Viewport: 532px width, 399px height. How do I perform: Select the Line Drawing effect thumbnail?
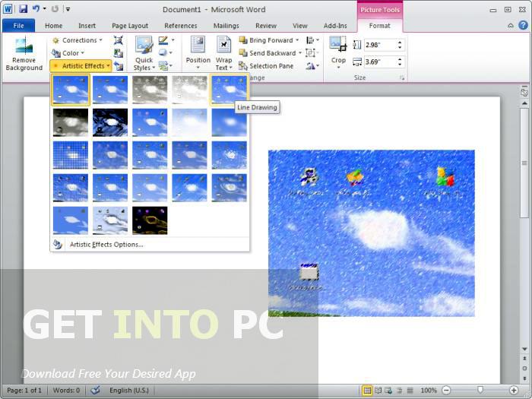click(x=229, y=90)
